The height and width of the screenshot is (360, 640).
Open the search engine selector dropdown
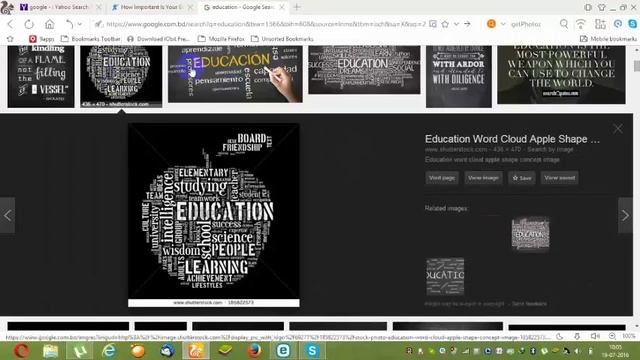[x=503, y=24]
